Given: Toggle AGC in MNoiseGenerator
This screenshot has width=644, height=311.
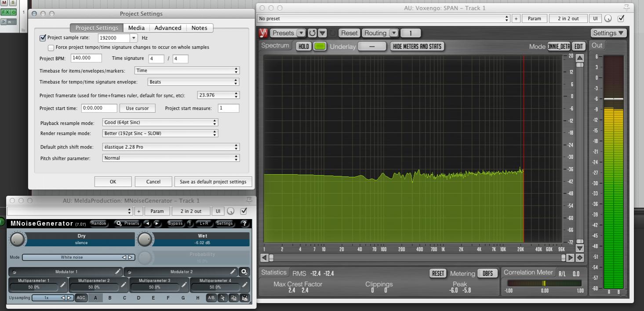Looking at the screenshot, I should coord(81,298).
